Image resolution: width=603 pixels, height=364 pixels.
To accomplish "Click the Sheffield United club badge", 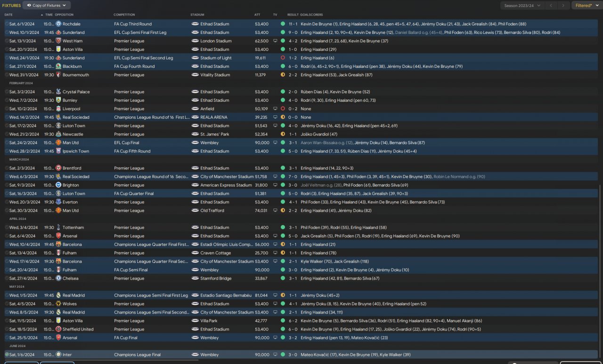I will [58, 329].
